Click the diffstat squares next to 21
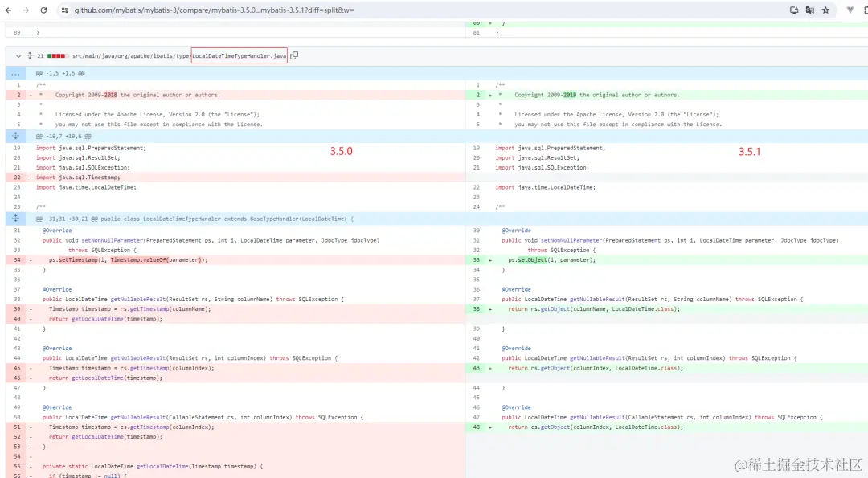This screenshot has width=868, height=478. 56,56
